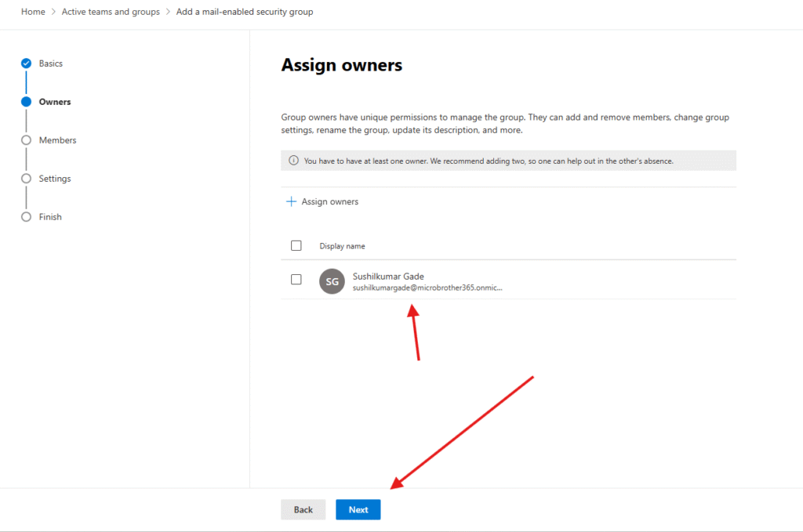Click the Members step circle indicator
This screenshot has width=803, height=532.
click(26, 140)
